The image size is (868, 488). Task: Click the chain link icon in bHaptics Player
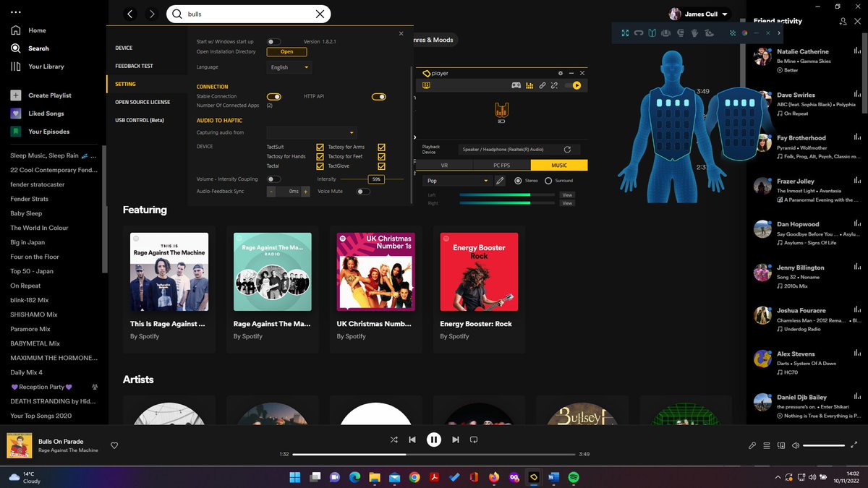pyautogui.click(x=542, y=85)
